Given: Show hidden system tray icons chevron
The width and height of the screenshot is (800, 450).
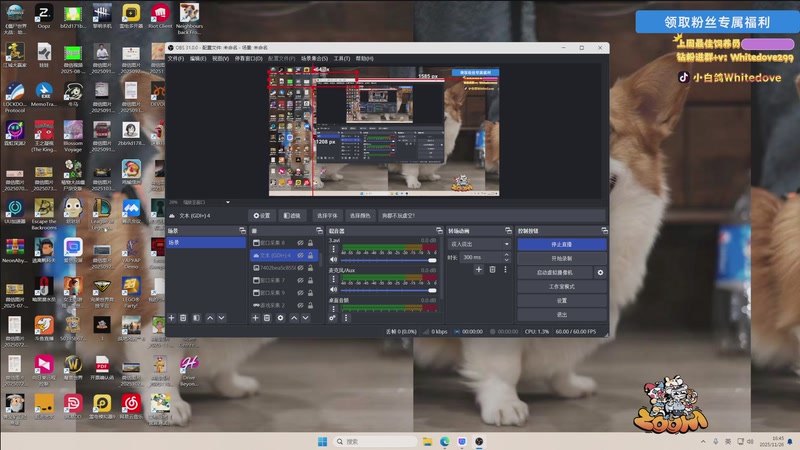Looking at the screenshot, I should [703, 441].
